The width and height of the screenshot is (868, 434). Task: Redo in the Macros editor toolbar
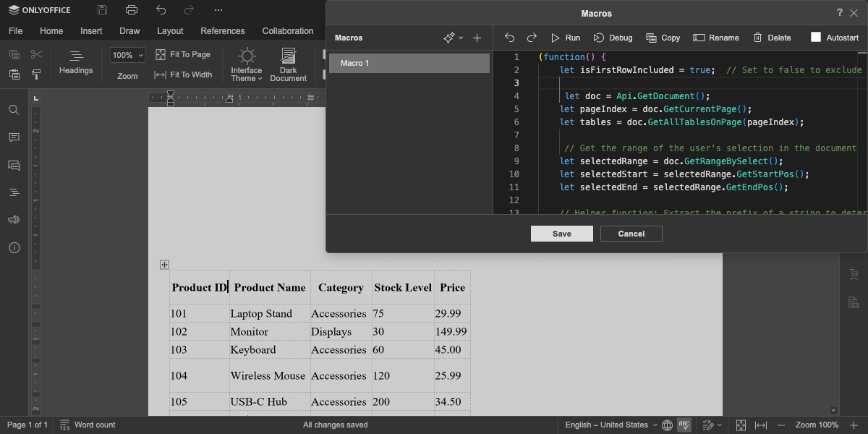[x=532, y=38]
